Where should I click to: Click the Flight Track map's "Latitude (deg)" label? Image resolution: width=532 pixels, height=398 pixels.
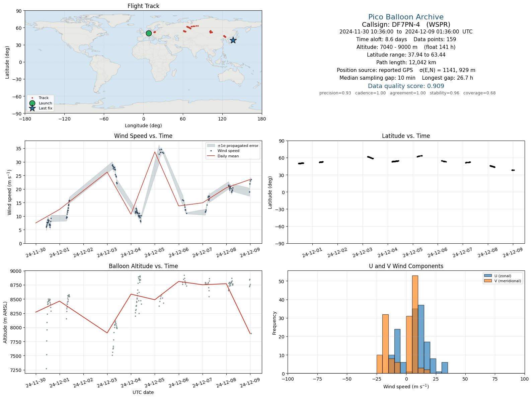[x=7, y=62]
